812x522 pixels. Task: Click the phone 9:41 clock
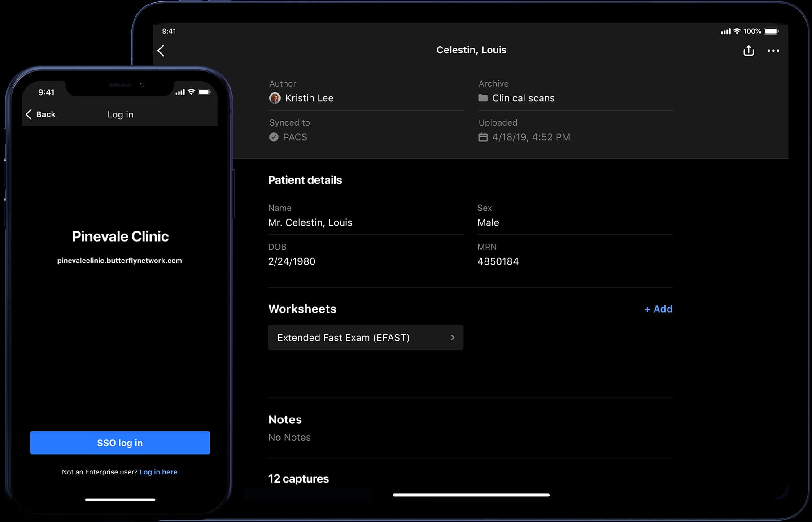pyautogui.click(x=46, y=92)
